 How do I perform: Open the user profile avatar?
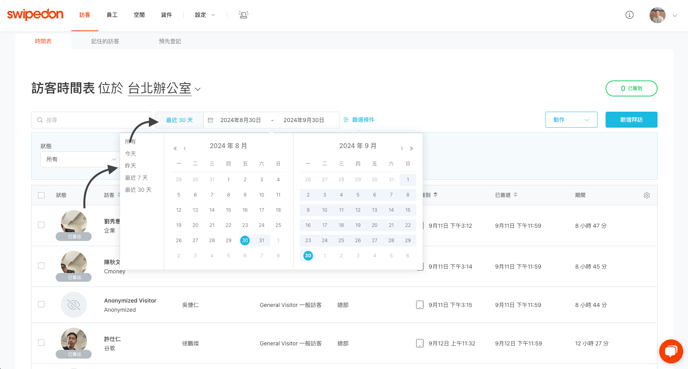[657, 15]
